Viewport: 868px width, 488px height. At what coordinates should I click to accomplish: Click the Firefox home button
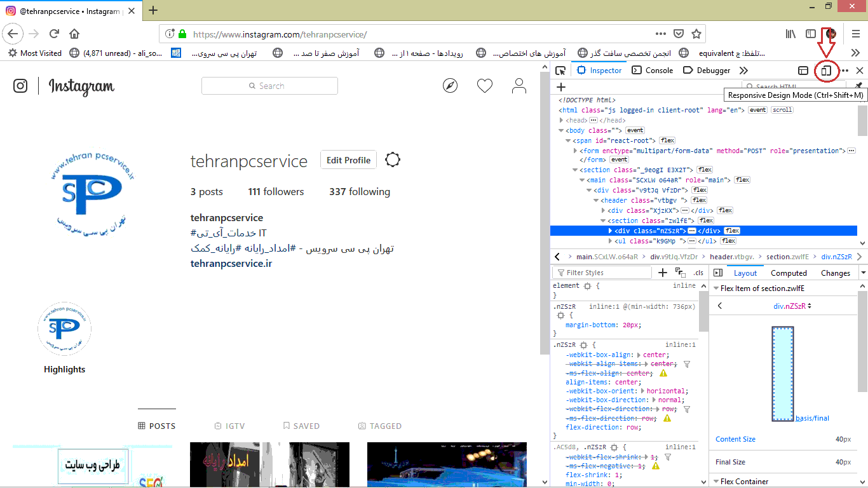coord(74,34)
